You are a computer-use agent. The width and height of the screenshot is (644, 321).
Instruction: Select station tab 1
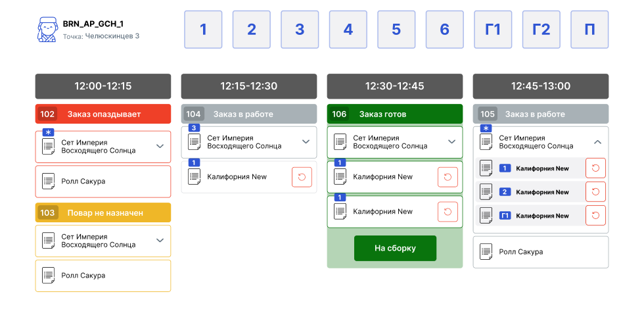click(203, 30)
